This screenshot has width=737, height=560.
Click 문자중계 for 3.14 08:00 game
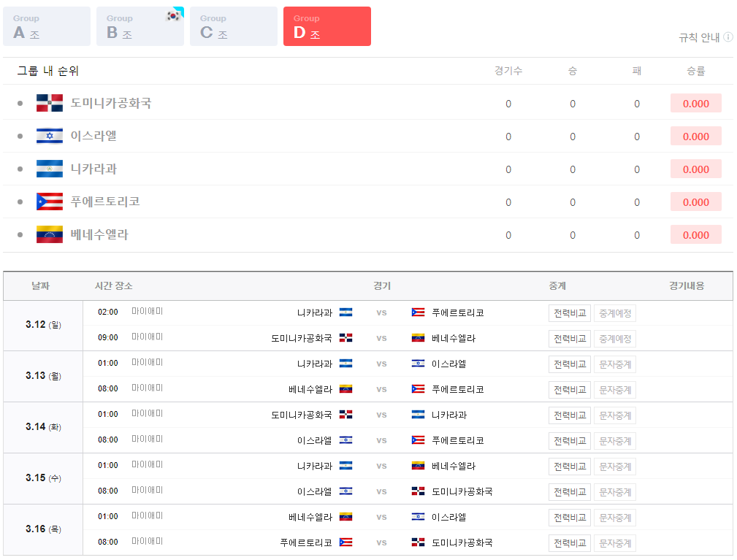click(615, 441)
